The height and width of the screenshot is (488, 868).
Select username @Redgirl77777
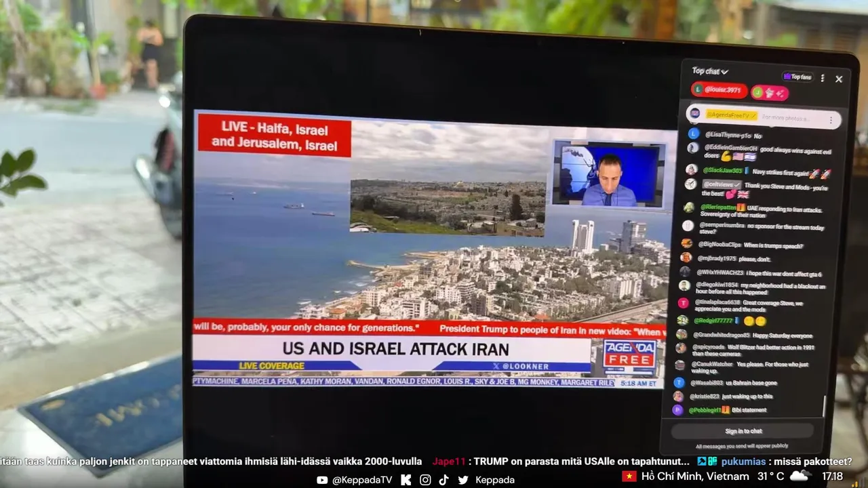715,320
